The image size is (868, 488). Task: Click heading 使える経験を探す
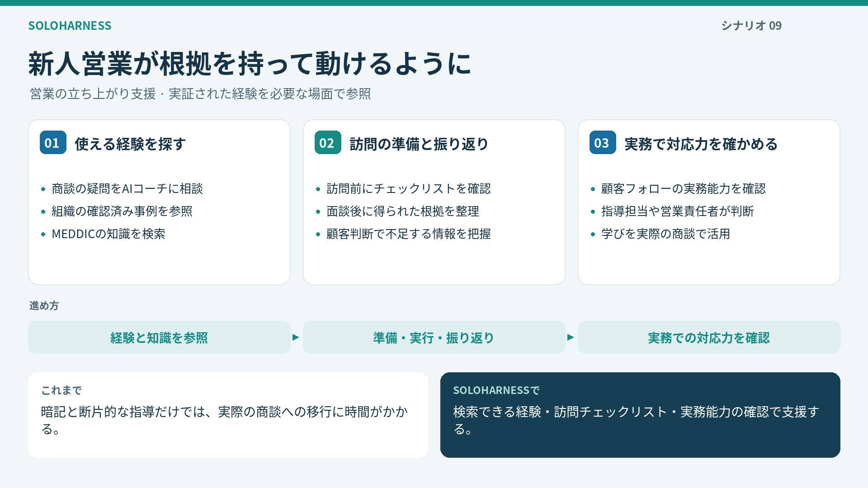tap(130, 144)
